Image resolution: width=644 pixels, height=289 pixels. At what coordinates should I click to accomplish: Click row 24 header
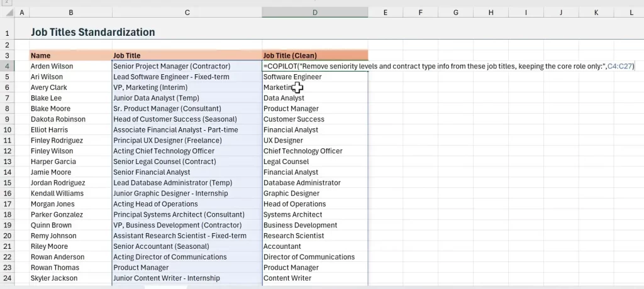click(x=7, y=278)
